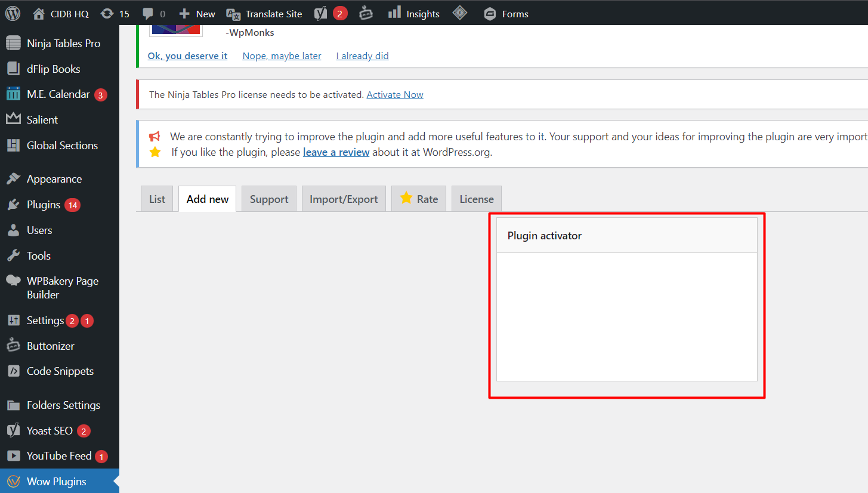
Task: Open Appearance menu in sidebar
Action: click(x=60, y=179)
